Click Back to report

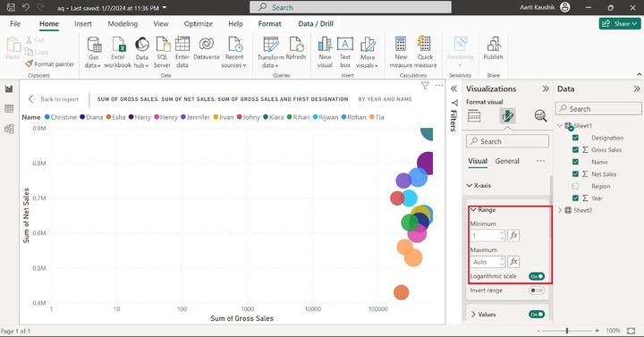click(x=54, y=99)
